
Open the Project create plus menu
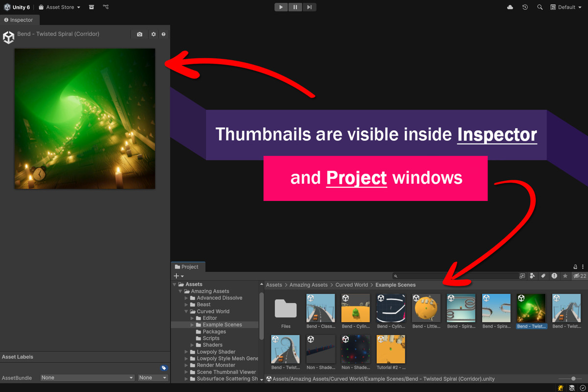179,276
